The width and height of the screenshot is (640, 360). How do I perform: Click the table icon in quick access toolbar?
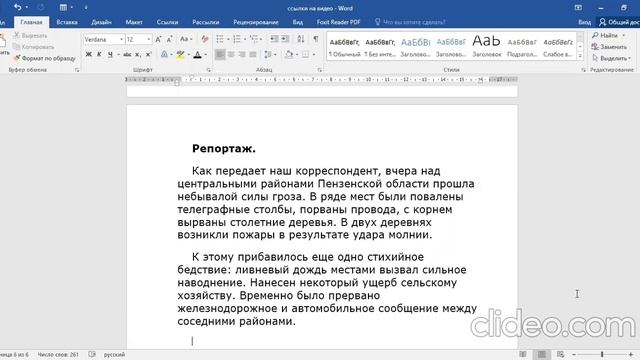pyautogui.click(x=63, y=7)
